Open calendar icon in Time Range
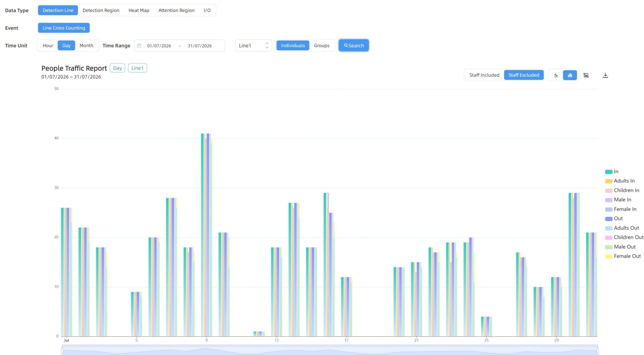 (x=139, y=46)
